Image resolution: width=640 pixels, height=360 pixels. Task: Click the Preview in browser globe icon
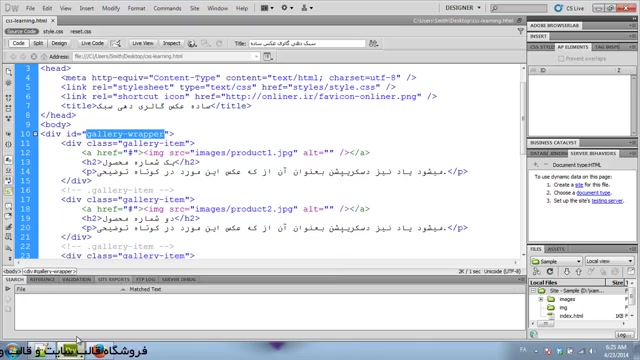click(192, 44)
